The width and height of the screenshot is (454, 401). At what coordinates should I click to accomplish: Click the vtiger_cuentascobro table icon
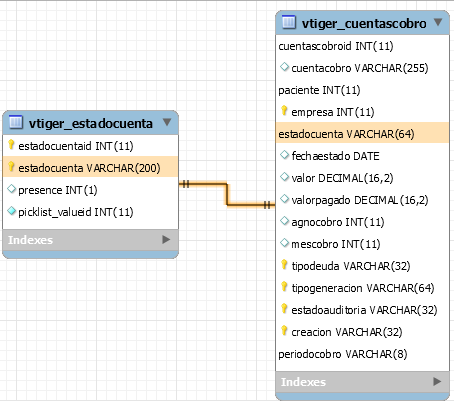click(289, 22)
